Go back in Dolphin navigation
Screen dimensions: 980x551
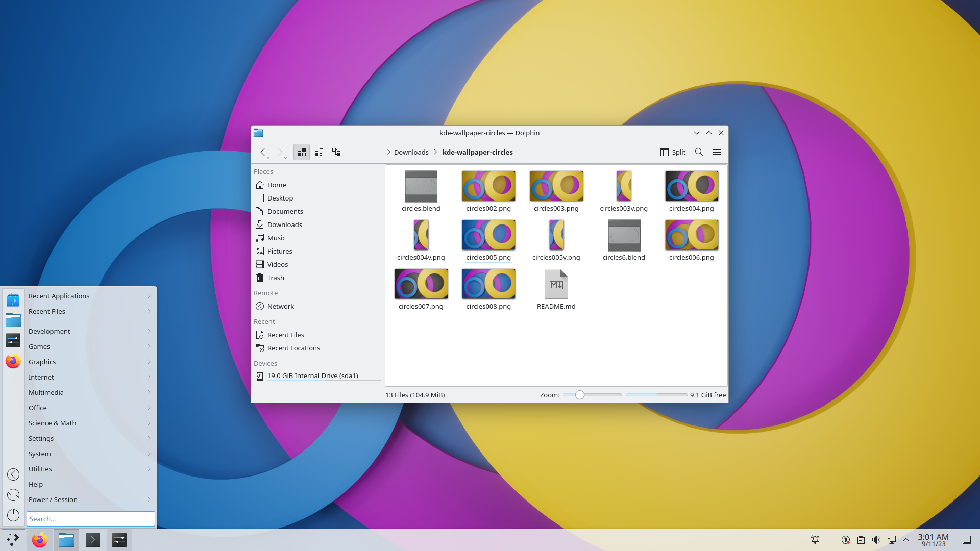coord(263,152)
